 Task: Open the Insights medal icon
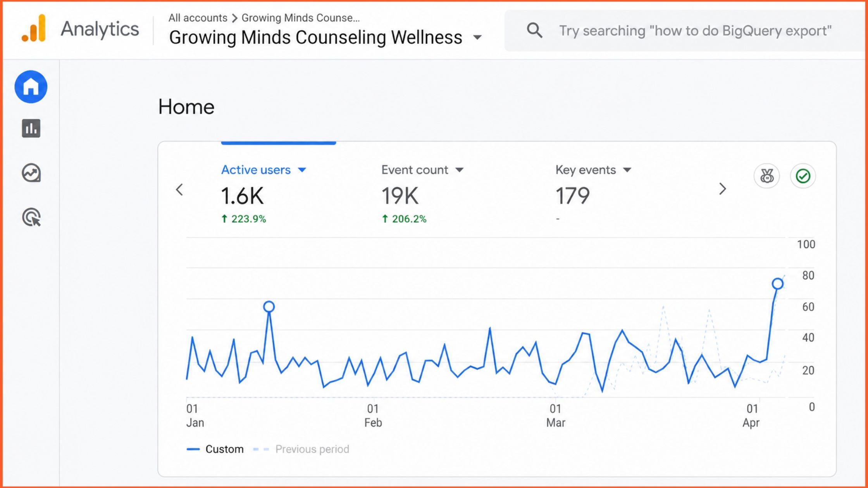(x=766, y=176)
